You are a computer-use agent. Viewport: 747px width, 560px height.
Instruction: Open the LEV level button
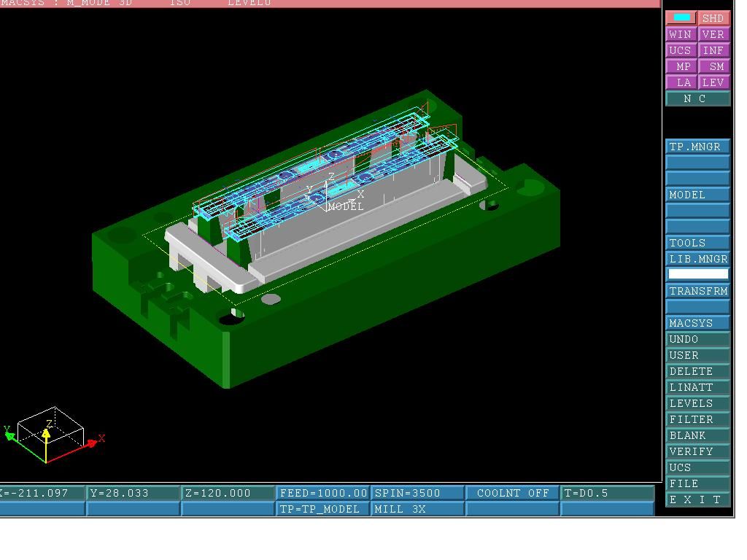(713, 82)
